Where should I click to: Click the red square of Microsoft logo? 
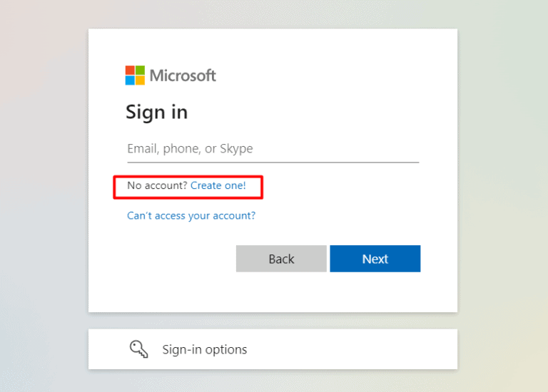[x=130, y=70]
